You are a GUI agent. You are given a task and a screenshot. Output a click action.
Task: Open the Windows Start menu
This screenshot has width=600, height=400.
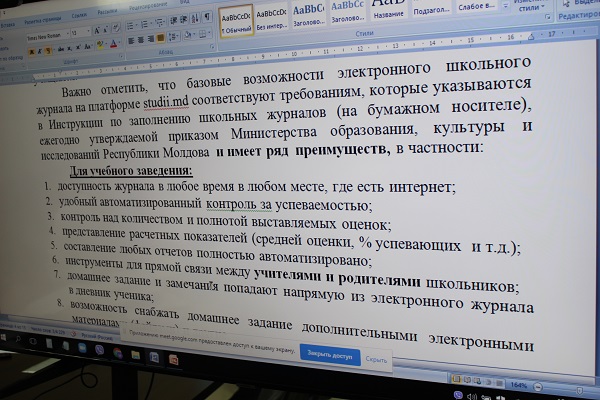(x=4, y=337)
